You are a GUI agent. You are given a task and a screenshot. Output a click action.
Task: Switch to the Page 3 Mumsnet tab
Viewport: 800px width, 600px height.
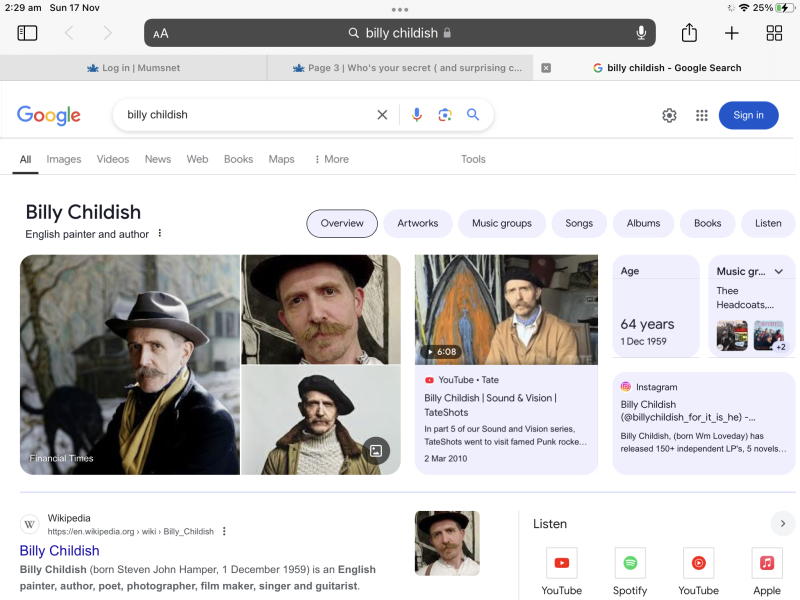(399, 68)
